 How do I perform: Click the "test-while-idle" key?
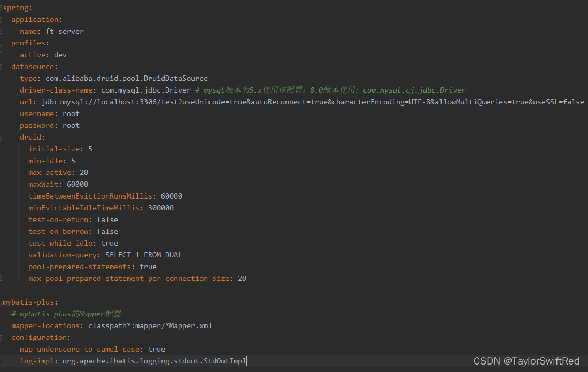(x=60, y=243)
